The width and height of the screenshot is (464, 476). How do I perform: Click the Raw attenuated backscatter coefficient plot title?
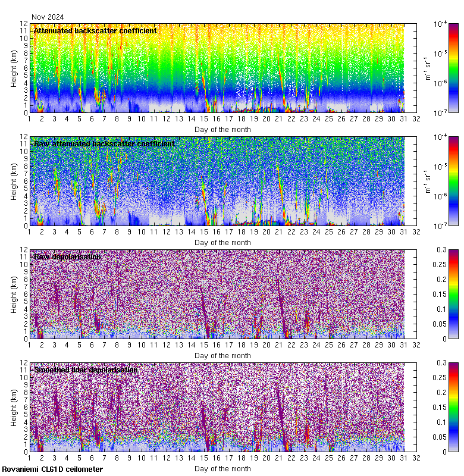104,144
